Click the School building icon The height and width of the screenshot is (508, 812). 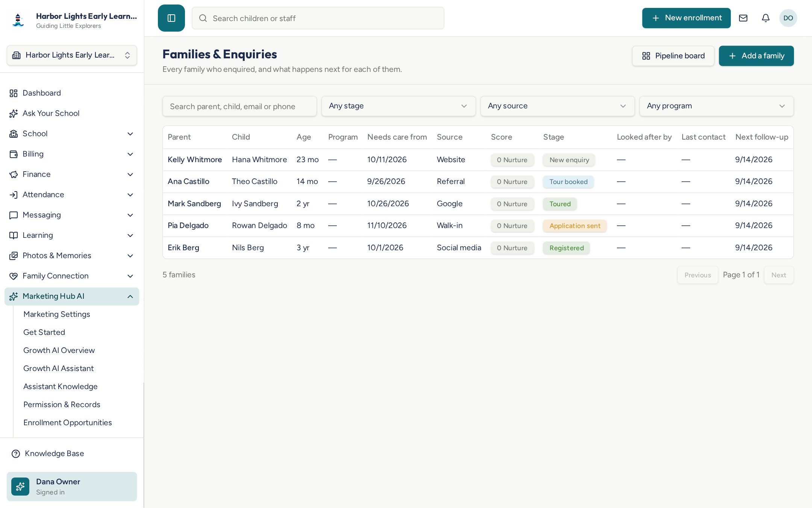(x=14, y=134)
